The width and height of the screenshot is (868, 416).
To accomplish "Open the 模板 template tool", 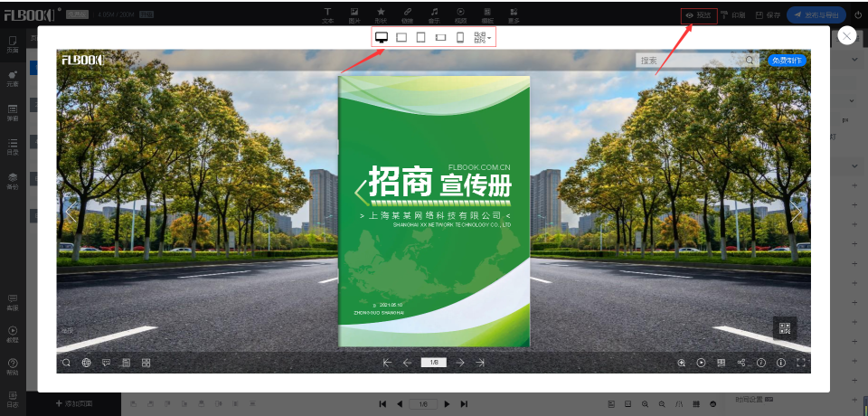I will (487, 15).
